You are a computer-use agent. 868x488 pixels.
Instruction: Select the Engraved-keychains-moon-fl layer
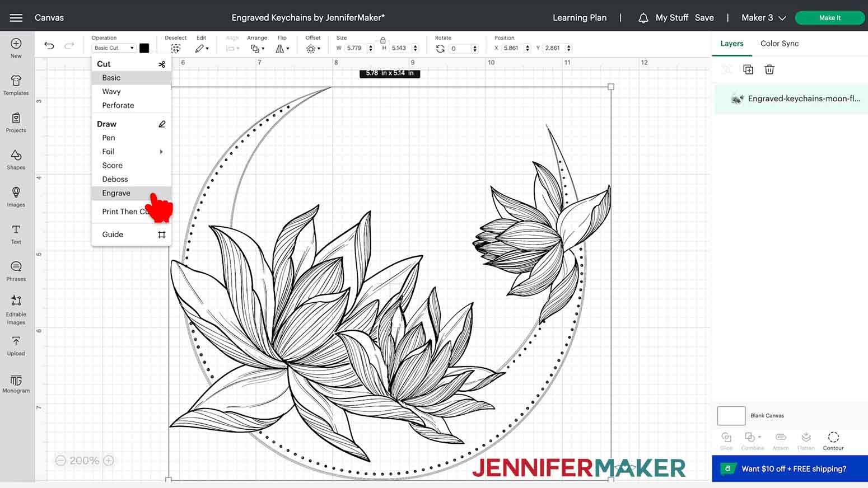pyautogui.click(x=790, y=98)
